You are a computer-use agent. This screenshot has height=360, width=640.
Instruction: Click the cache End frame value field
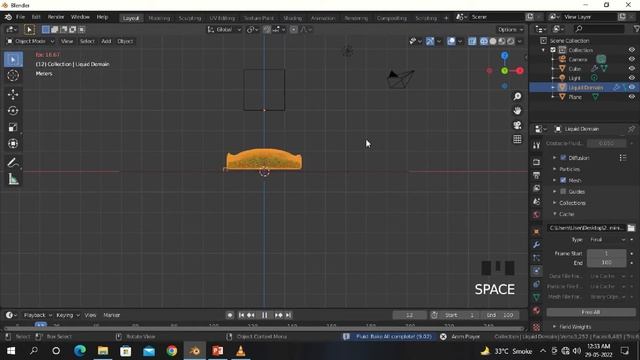coord(607,263)
